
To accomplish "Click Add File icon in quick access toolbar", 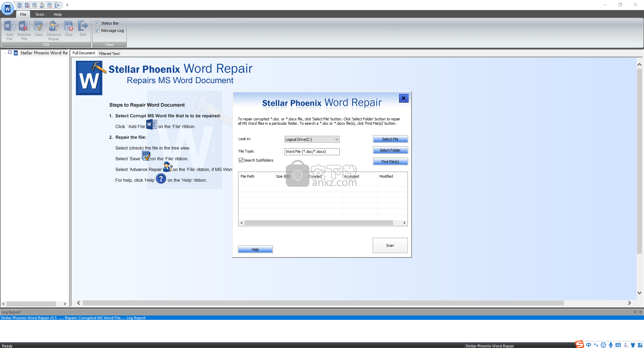I will pos(20,5).
